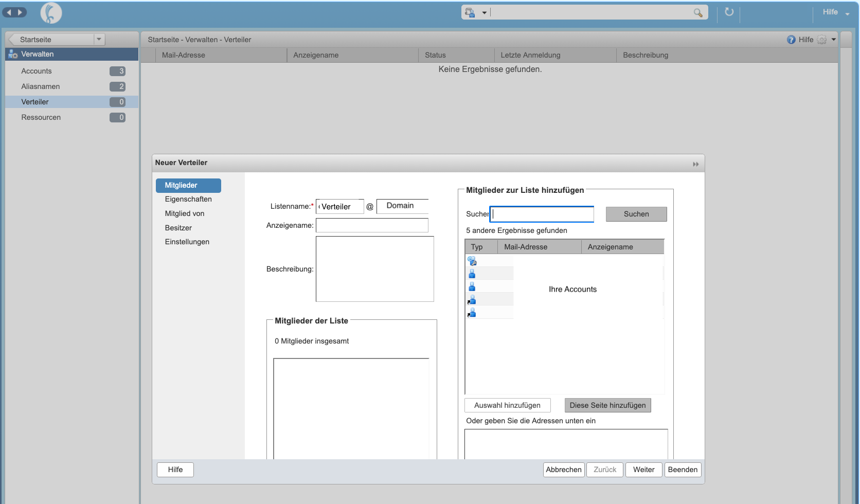
Task: Click the Verwalten sidebar icon
Action: (x=12, y=54)
